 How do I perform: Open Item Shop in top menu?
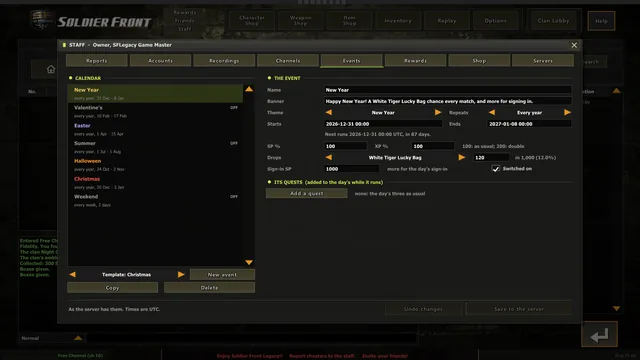click(349, 20)
